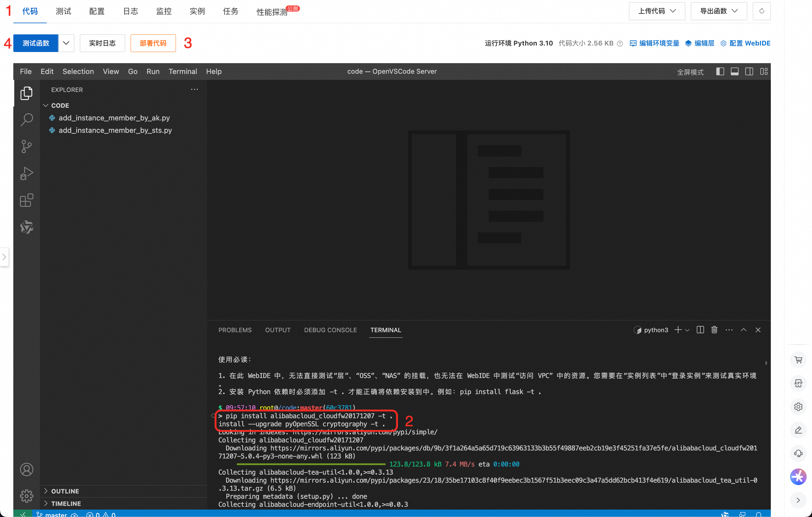Open the Alibaba Cloud extension icon in activity bar
This screenshot has width=812, height=517.
click(26, 227)
